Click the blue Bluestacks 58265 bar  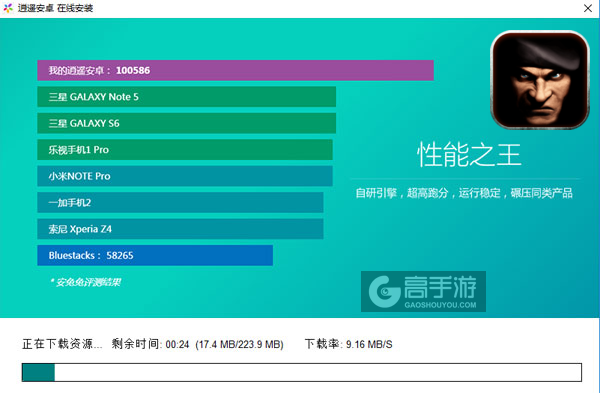[x=155, y=255]
